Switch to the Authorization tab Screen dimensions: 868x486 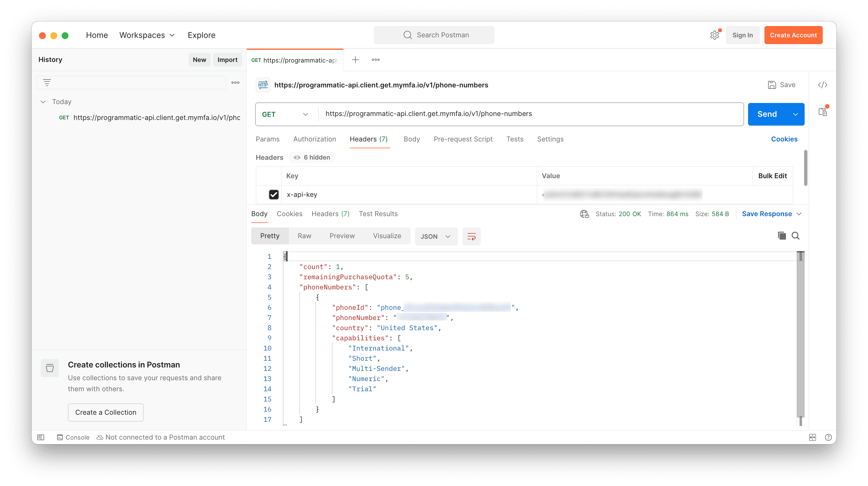pos(314,139)
